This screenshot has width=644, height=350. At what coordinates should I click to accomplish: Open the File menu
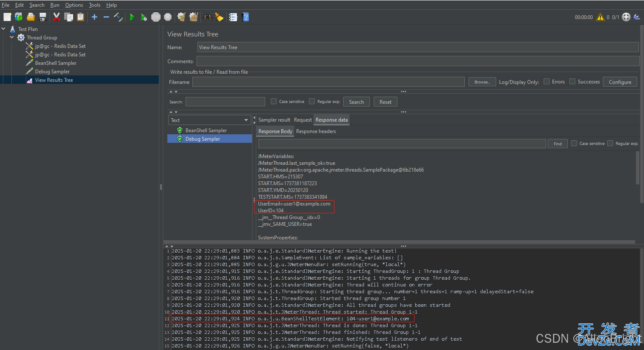click(x=6, y=5)
